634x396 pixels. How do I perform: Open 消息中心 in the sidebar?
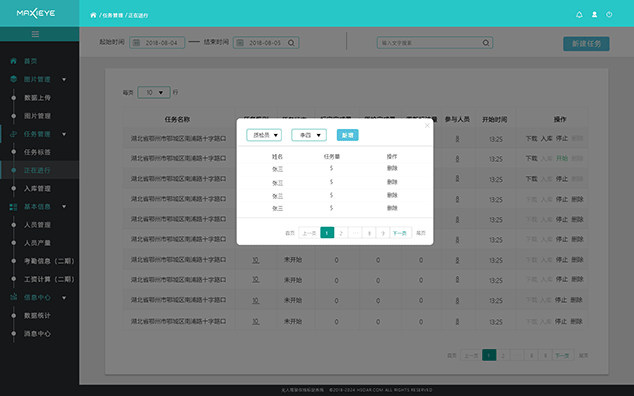37,334
